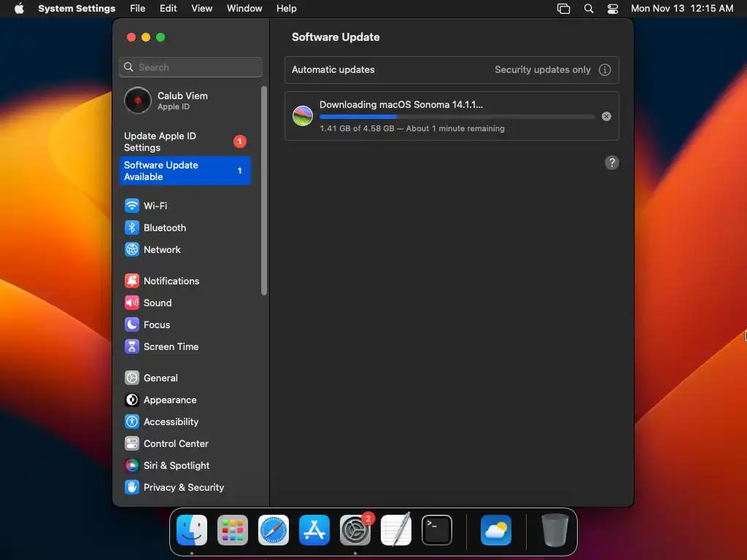Image resolution: width=747 pixels, height=560 pixels.
Task: Open the Edit menu
Action: pyautogui.click(x=169, y=9)
